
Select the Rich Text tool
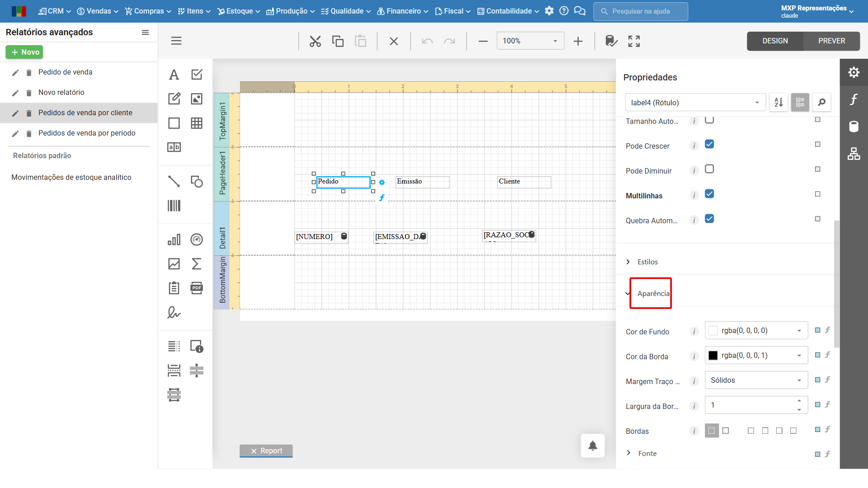pos(174,99)
